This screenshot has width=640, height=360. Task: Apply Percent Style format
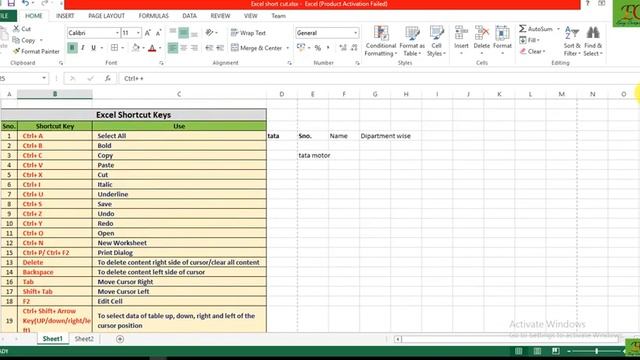318,48
